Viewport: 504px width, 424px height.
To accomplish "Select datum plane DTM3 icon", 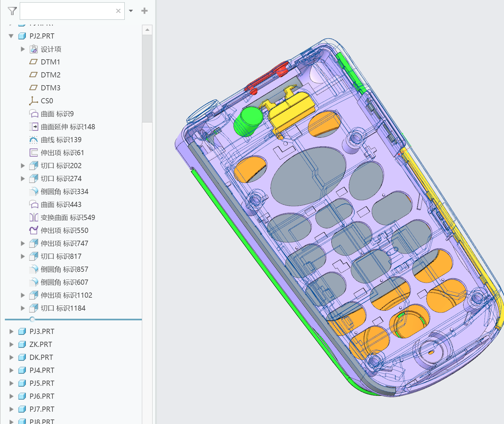I will tap(33, 88).
